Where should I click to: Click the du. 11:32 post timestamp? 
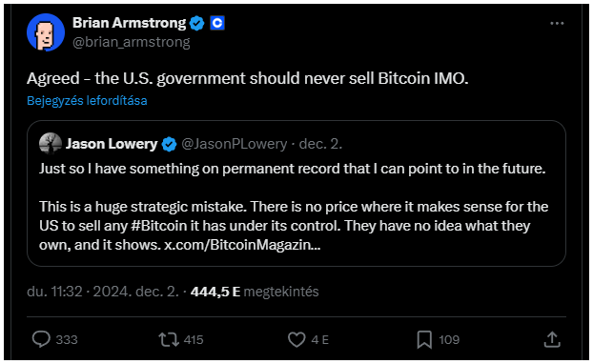(54, 292)
